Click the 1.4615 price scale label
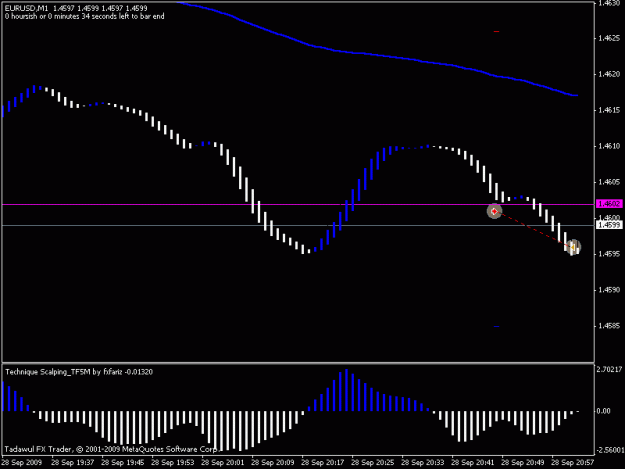The height and width of the screenshot is (469, 625). (x=609, y=110)
